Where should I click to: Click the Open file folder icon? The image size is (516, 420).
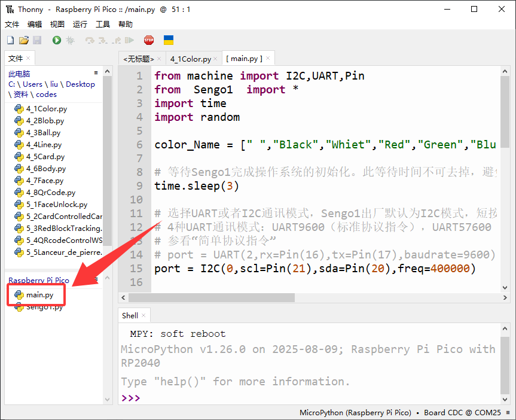tap(24, 40)
